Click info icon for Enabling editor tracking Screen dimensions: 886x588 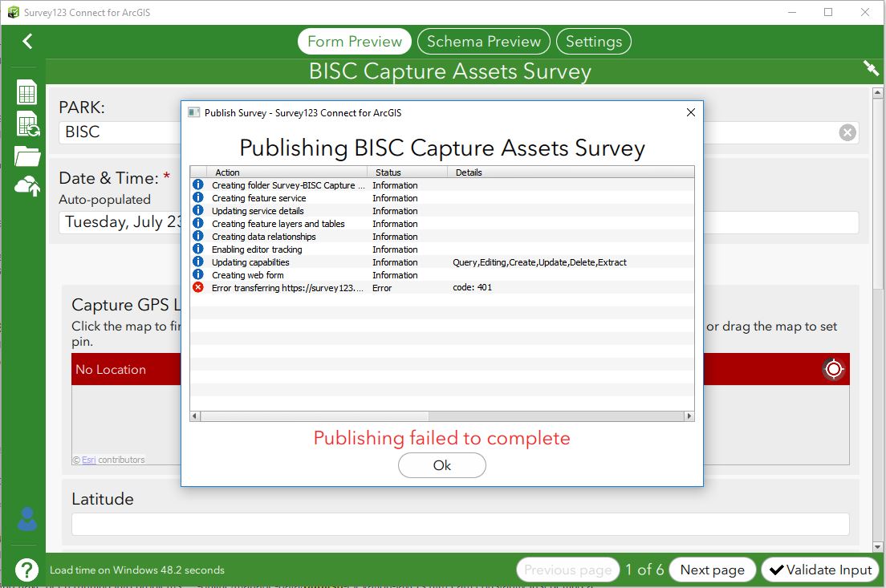(x=197, y=249)
